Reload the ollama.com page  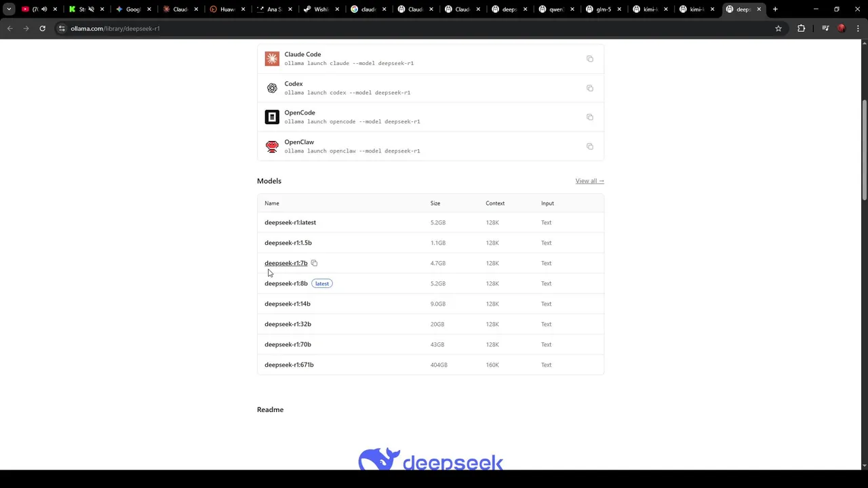[x=42, y=28]
